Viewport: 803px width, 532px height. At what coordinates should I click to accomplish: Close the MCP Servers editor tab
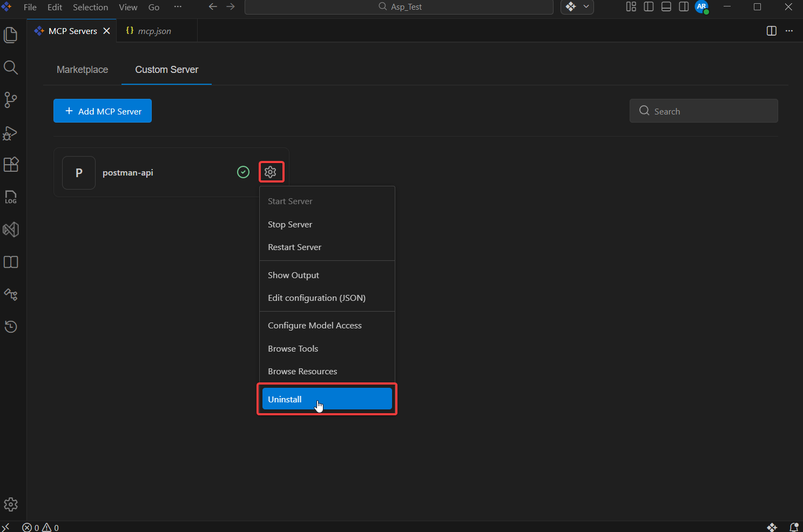coord(107,31)
